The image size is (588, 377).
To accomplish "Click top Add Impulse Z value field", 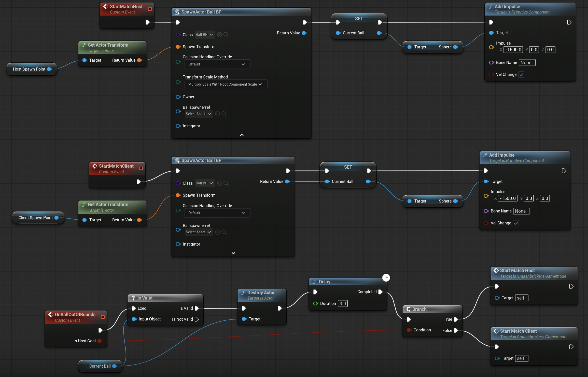I will click(550, 50).
